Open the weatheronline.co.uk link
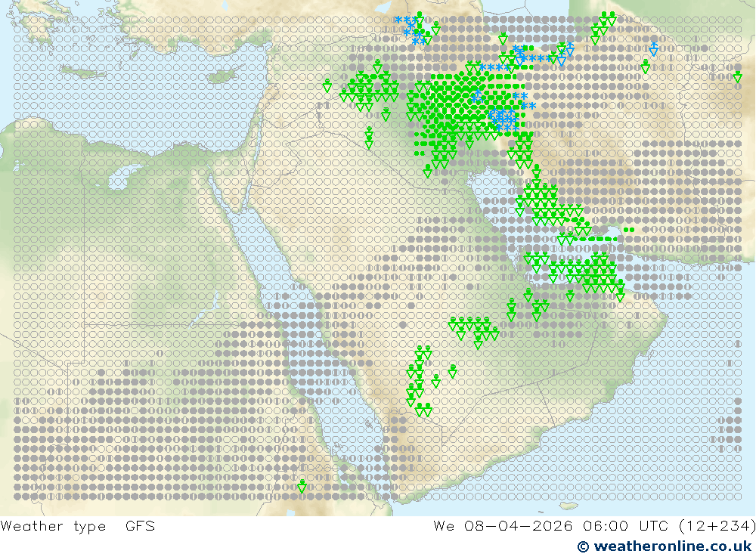The image size is (756, 554). tap(673, 546)
